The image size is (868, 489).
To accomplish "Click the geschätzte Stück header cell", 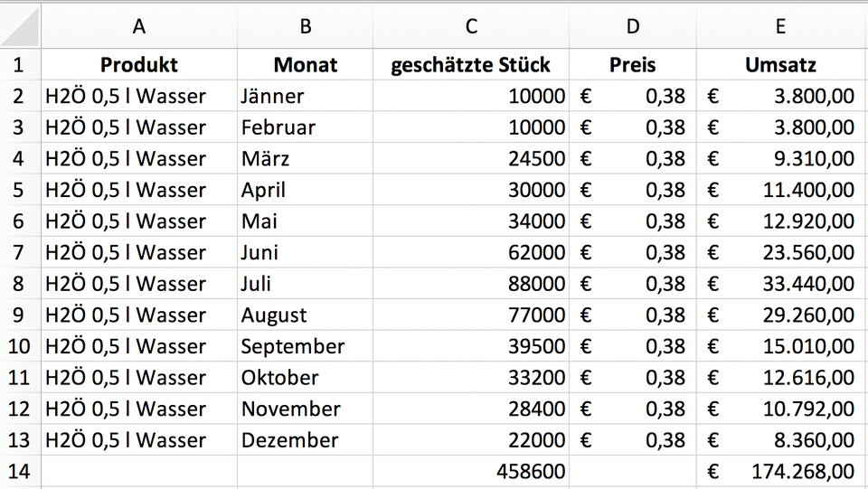I will coord(470,65).
